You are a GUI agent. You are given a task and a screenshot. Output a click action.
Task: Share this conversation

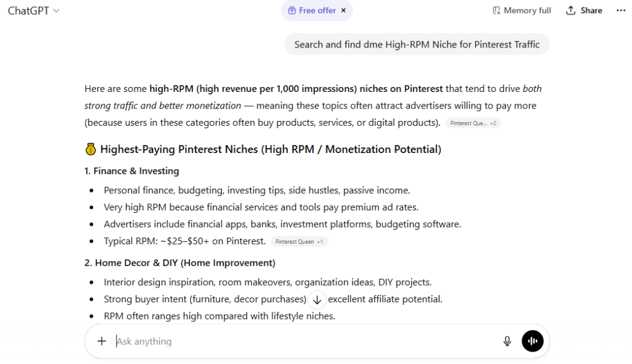pos(584,10)
